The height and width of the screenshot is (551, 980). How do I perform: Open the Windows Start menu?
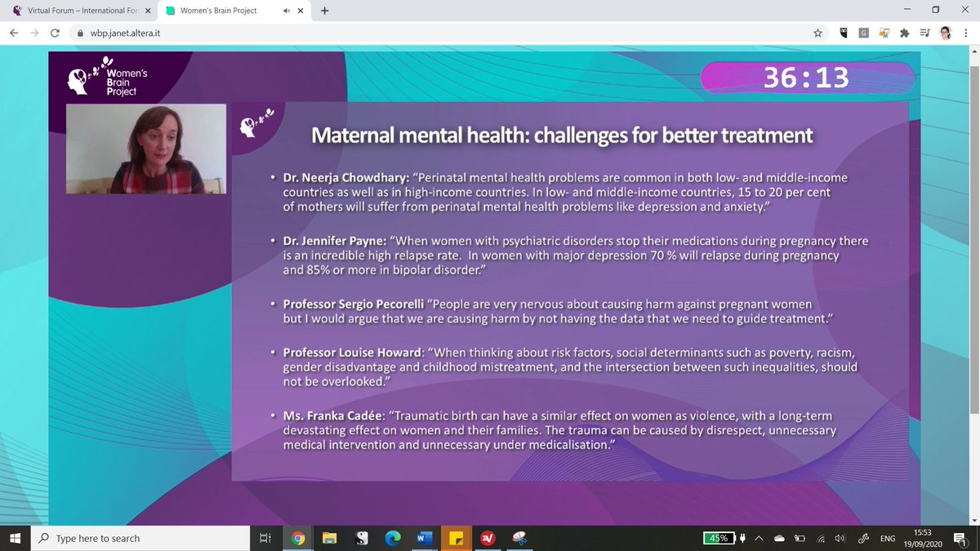tap(15, 538)
